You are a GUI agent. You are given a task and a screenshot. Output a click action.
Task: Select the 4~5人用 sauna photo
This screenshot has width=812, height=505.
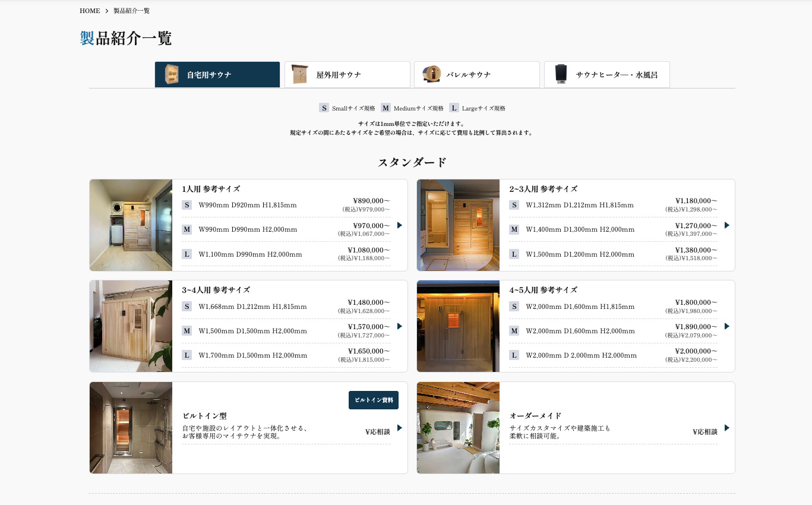pyautogui.click(x=458, y=326)
